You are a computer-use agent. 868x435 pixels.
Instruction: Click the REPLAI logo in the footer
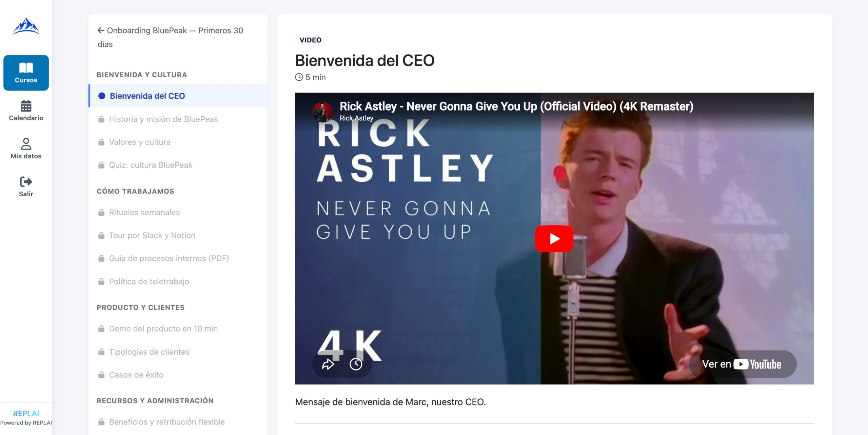[26, 413]
